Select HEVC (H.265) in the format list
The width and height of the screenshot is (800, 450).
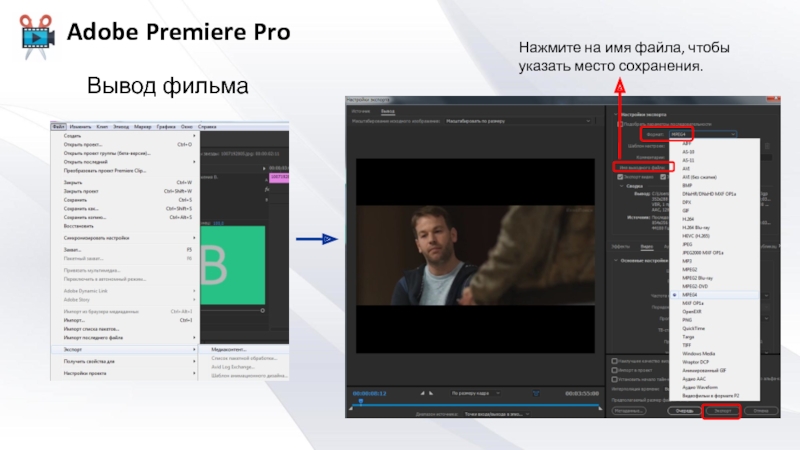714,236
